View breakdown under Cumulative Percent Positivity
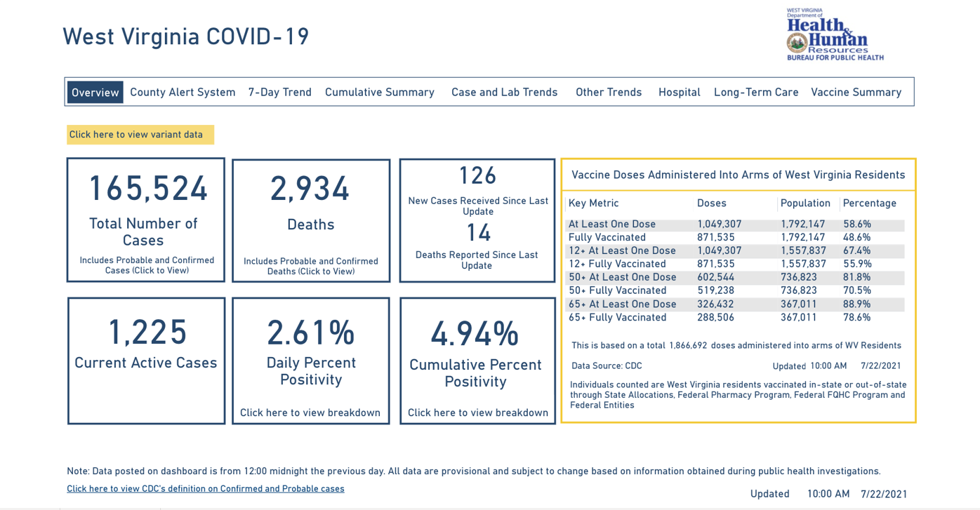 click(477, 412)
